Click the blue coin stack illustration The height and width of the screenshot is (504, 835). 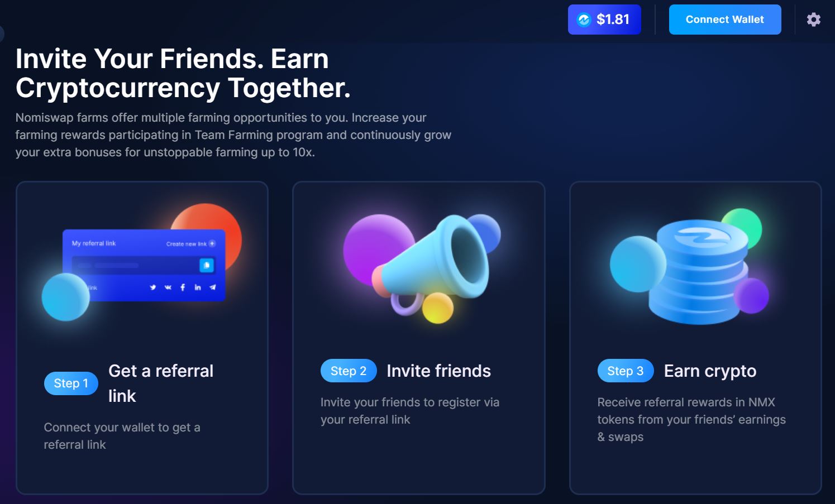[698, 272]
